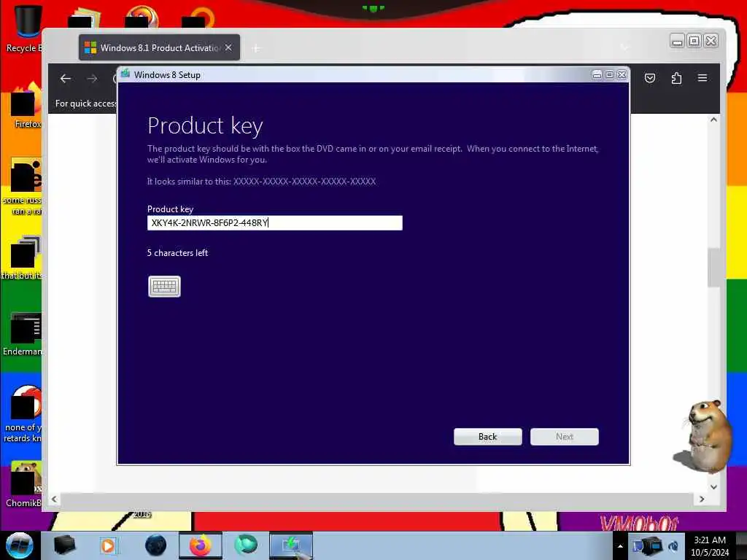747x560 pixels.
Task: Close the Windows 8 Setup window
Action: [x=622, y=75]
